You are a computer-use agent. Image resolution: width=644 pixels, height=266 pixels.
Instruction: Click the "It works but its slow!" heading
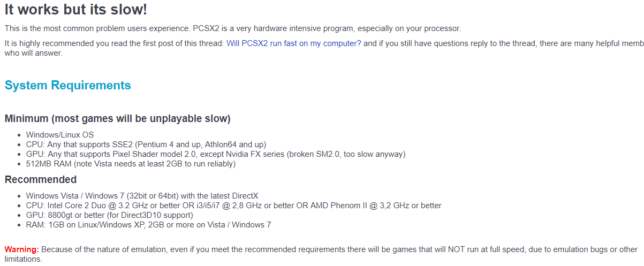(x=75, y=9)
